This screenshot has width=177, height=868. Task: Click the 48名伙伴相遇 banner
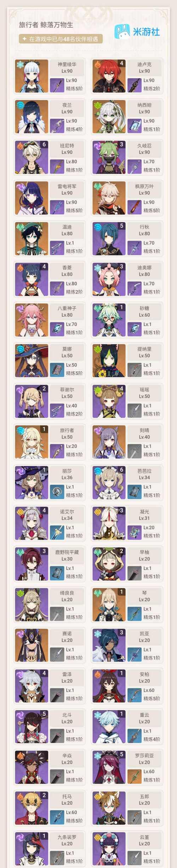(x=61, y=39)
